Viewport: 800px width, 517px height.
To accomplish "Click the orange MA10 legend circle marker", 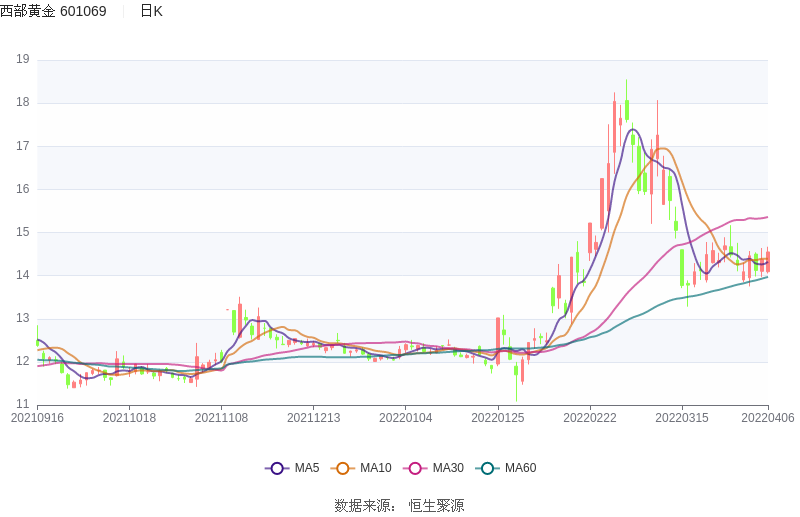I will 343,468.
